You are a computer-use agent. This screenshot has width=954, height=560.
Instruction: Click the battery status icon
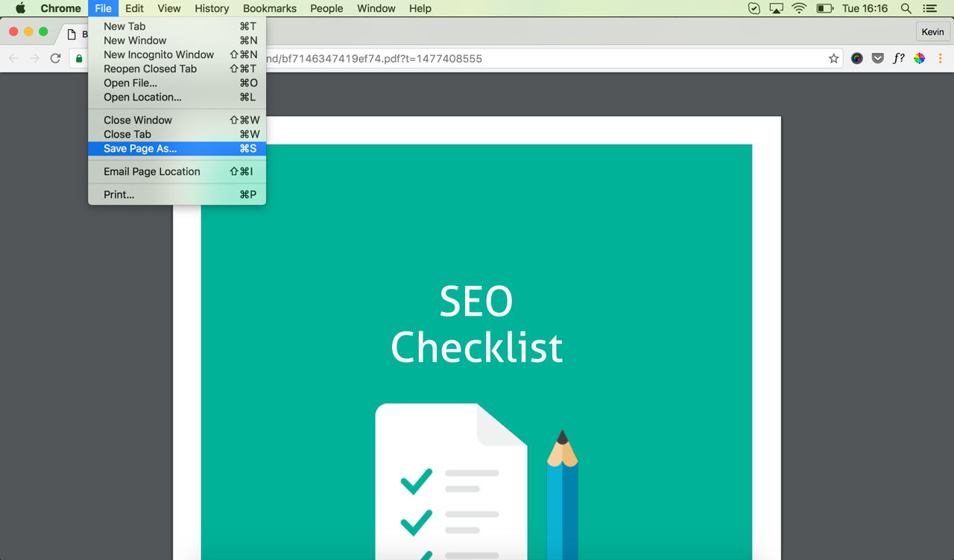pos(824,8)
